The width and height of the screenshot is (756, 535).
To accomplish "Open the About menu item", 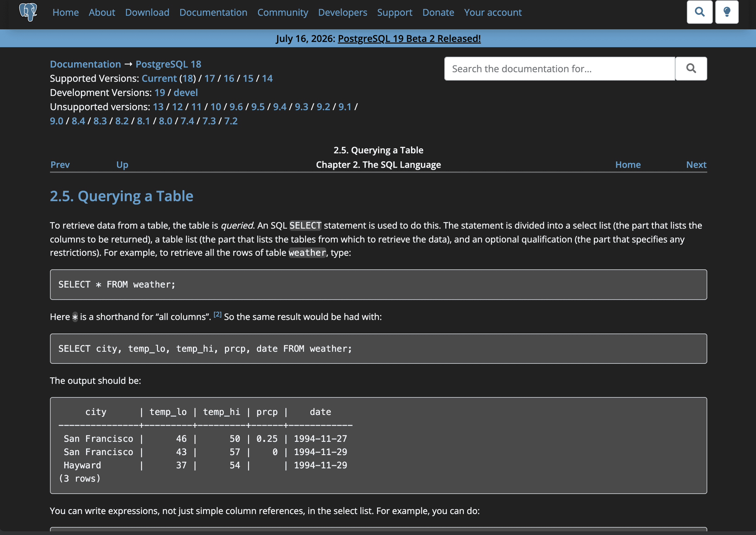I will [x=102, y=13].
